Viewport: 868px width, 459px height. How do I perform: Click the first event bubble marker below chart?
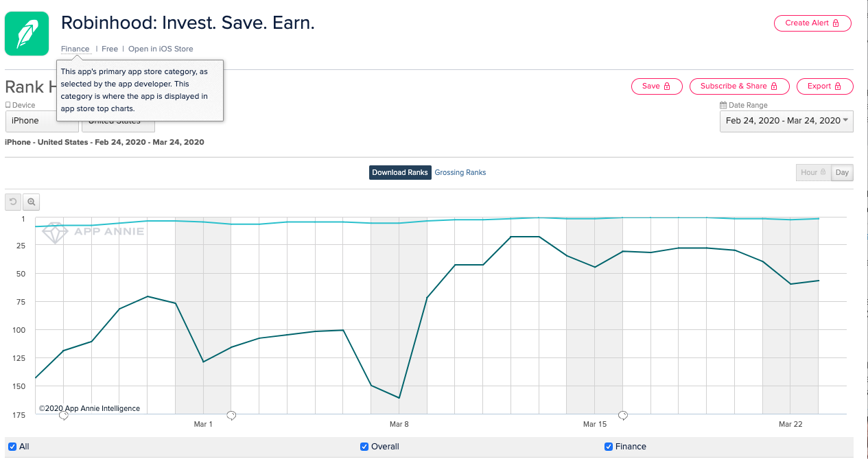click(x=64, y=415)
